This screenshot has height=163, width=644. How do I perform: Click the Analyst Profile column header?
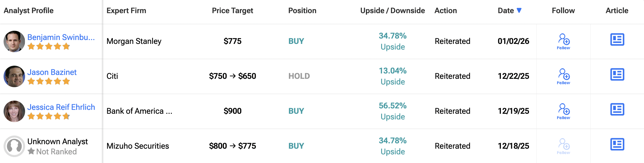[29, 11]
